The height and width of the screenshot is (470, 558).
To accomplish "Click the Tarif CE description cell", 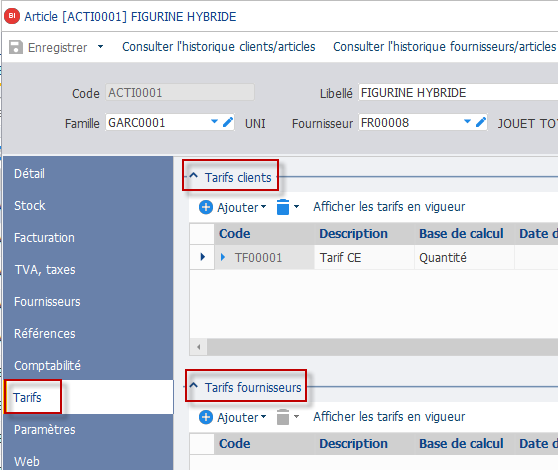I will tap(364, 257).
